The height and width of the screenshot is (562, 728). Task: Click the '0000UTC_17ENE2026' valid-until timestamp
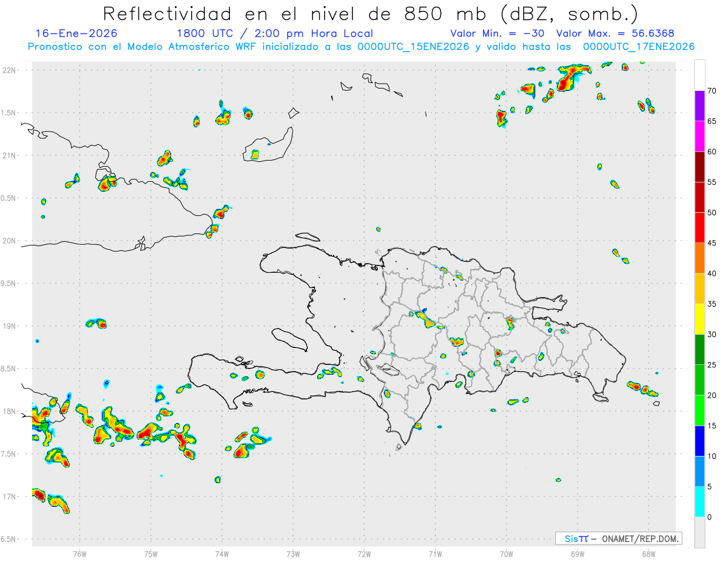(639, 47)
